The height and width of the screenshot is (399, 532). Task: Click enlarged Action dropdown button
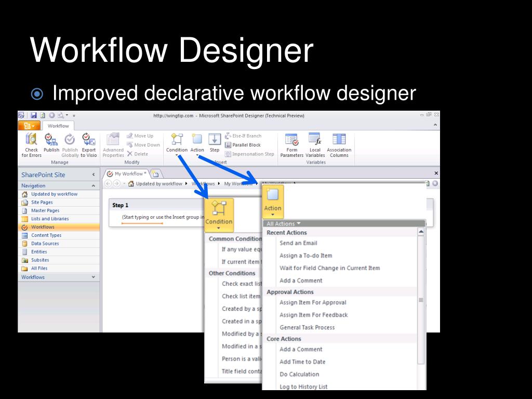pos(273,202)
